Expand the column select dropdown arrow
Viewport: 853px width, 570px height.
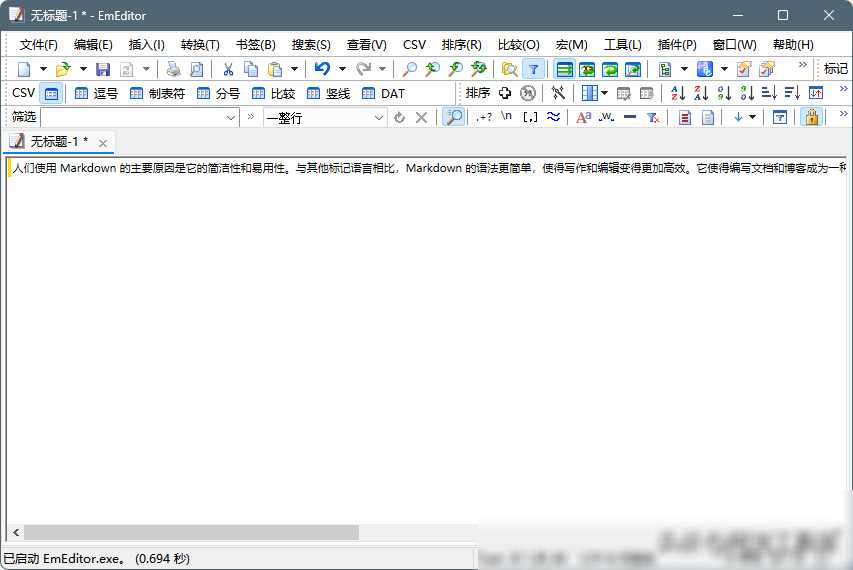pos(604,93)
